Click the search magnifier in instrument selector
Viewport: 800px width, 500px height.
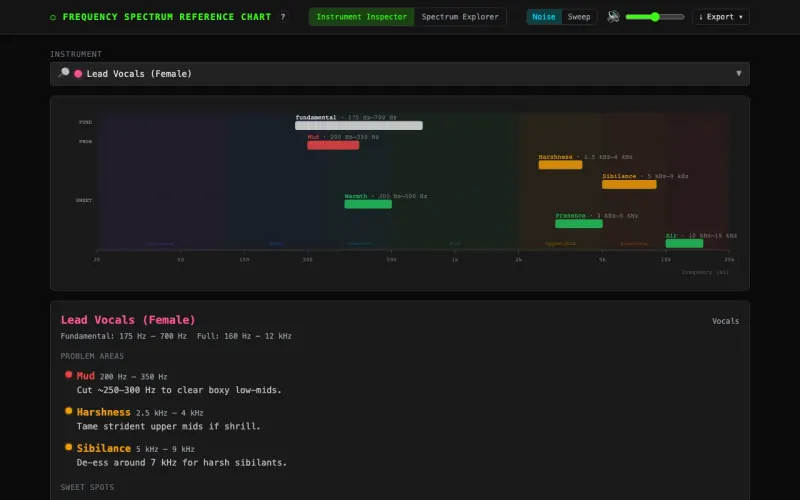tap(64, 73)
